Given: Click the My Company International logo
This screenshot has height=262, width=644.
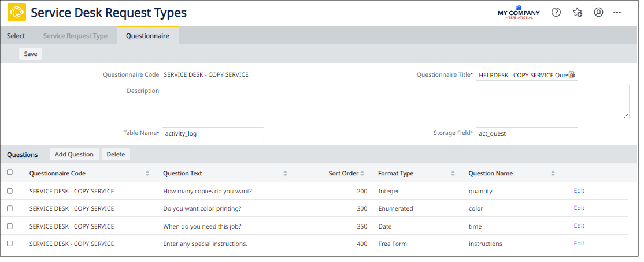Looking at the screenshot, I should coord(519,13).
